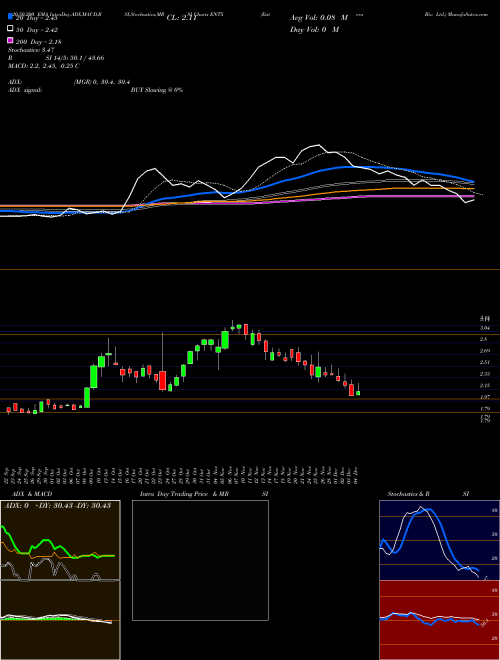Click the 'ADX: 0 +DY: 30.43 -DY: 30.43' header
This screenshot has height=660, width=500.
click(x=57, y=506)
